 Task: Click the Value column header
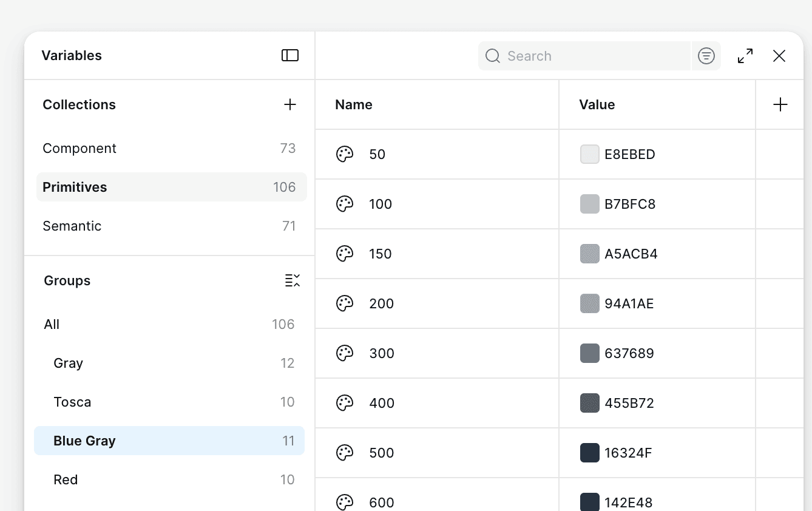coord(597,104)
